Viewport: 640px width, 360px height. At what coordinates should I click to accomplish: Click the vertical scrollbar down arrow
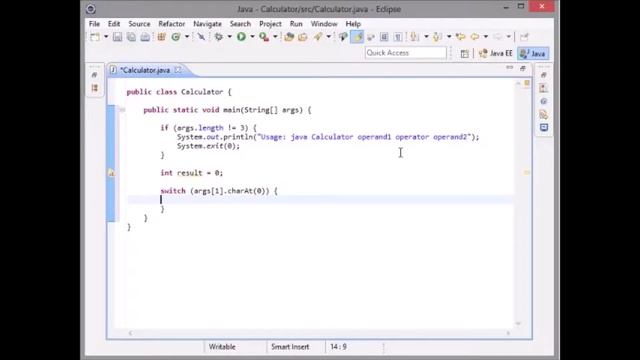pyautogui.click(x=518, y=323)
